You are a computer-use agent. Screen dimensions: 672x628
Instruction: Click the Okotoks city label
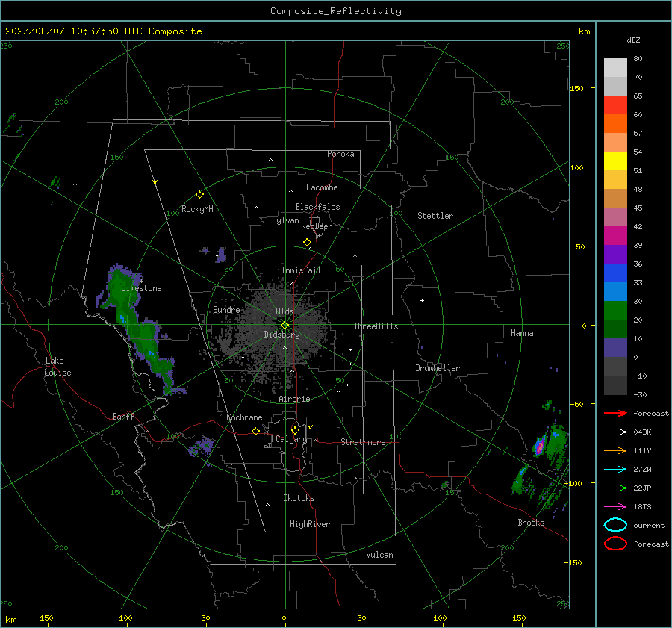click(x=299, y=498)
